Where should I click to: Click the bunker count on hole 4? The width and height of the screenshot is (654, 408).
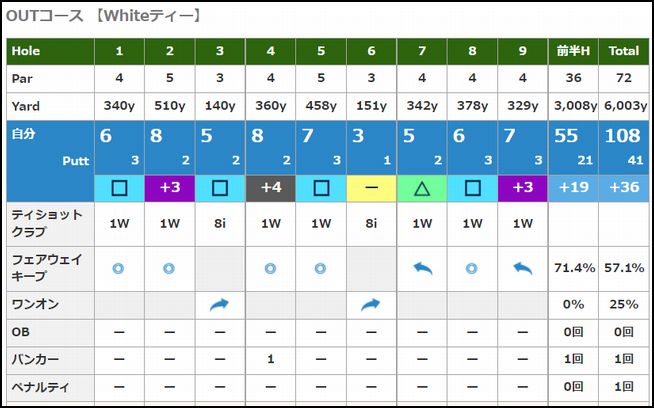coord(271,358)
